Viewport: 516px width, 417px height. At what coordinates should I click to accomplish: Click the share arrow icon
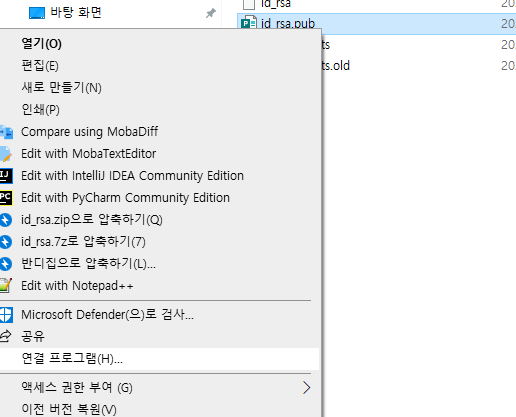coord(5,336)
